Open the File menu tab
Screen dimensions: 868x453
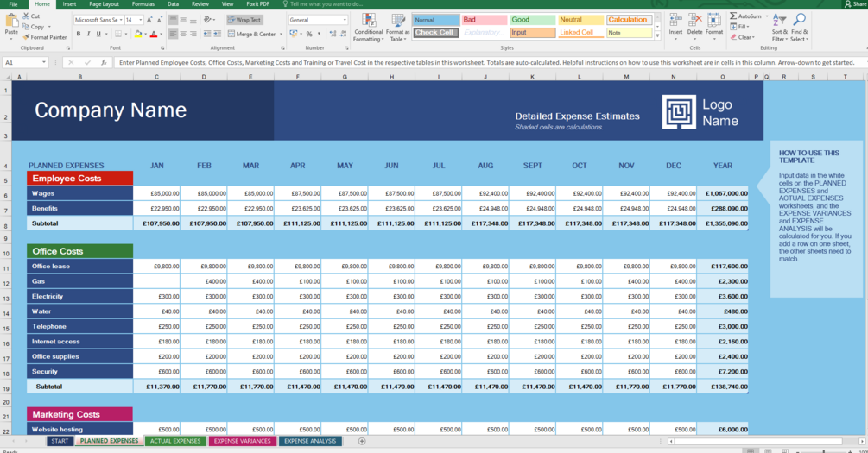point(13,3)
